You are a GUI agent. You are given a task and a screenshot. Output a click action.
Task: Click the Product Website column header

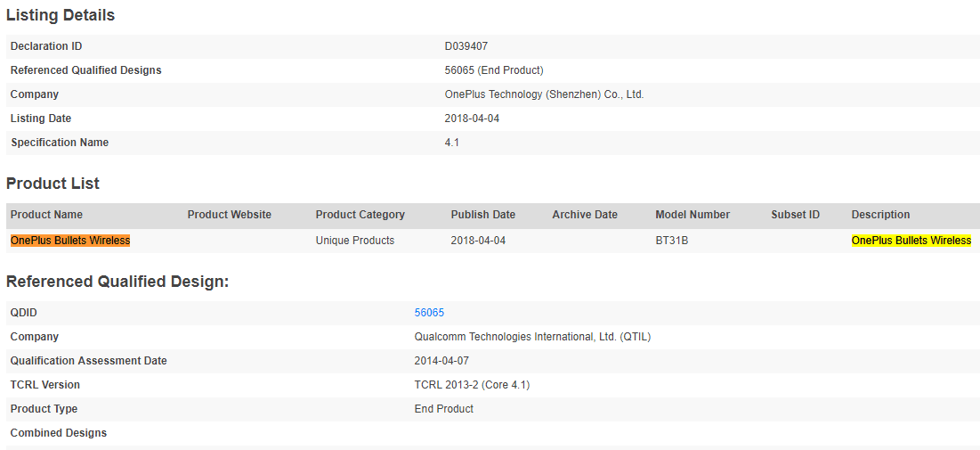[x=229, y=215]
